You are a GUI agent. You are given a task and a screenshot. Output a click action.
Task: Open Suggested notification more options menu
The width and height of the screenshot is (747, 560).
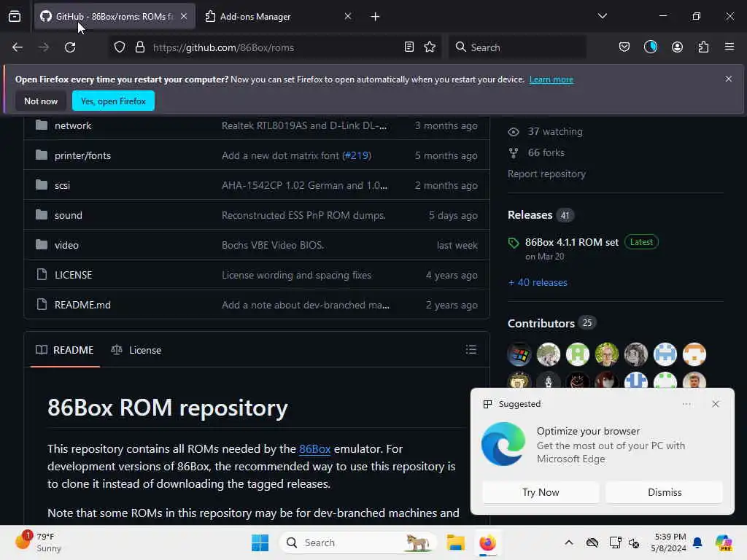click(x=686, y=404)
